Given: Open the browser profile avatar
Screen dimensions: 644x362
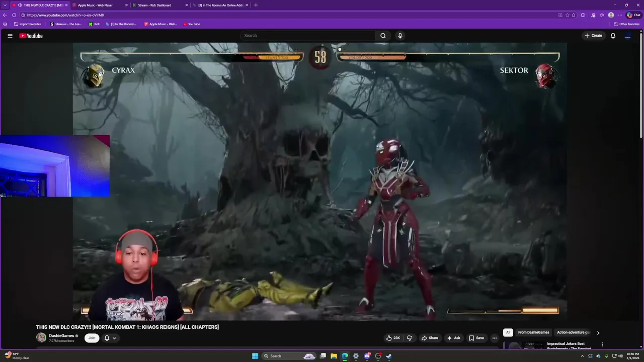Looking at the screenshot, I should pyautogui.click(x=611, y=15).
